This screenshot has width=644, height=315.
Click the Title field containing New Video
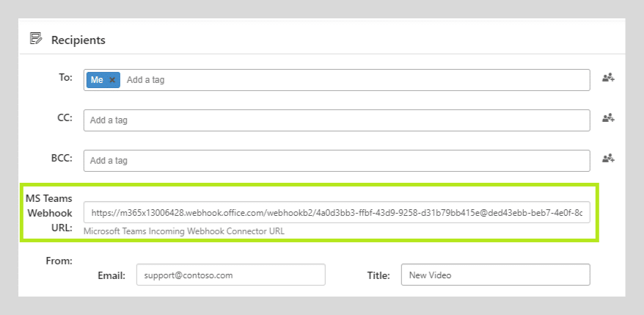point(495,275)
